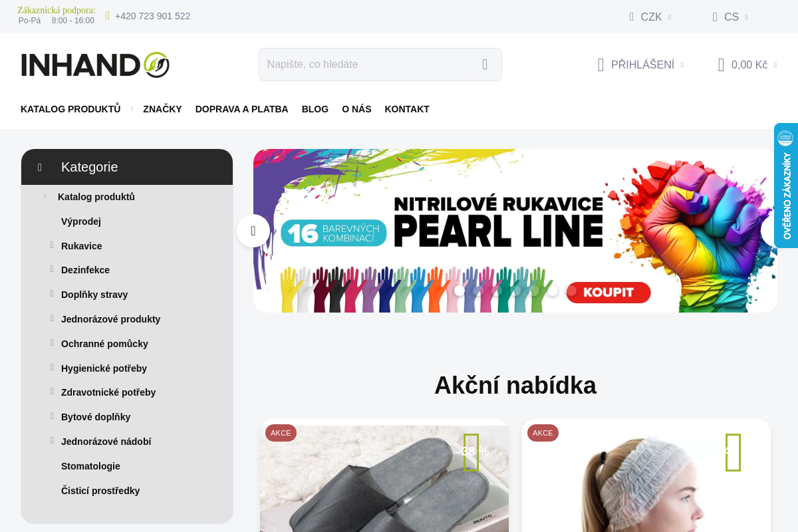This screenshot has width=798, height=532.
Task: Expand the Jednorázové nádobí category
Action: coord(52,441)
